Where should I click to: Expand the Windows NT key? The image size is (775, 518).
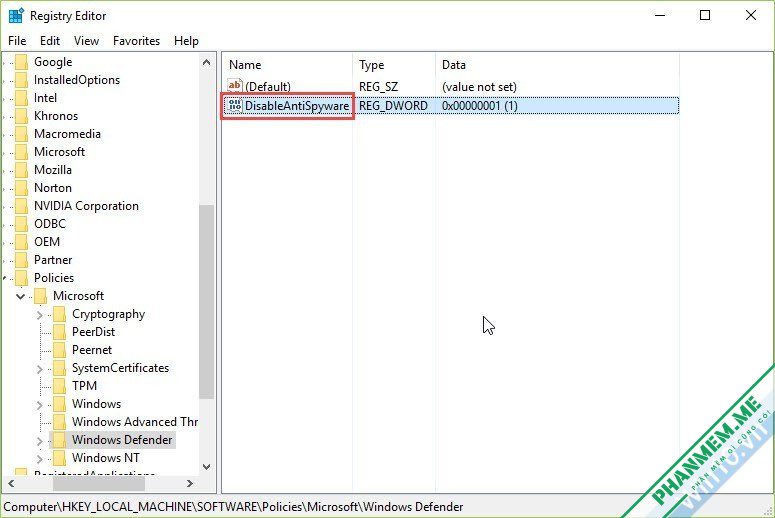click(40, 459)
